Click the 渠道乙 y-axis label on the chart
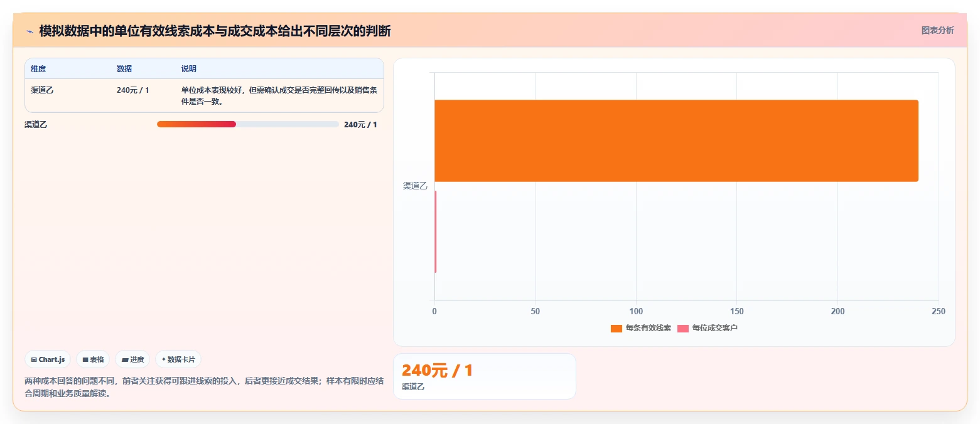 [x=415, y=186]
